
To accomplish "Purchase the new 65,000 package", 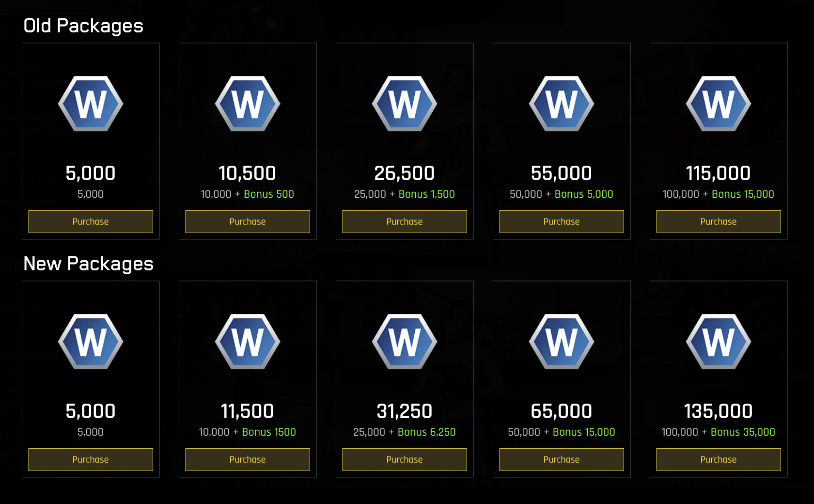I will click(x=562, y=459).
